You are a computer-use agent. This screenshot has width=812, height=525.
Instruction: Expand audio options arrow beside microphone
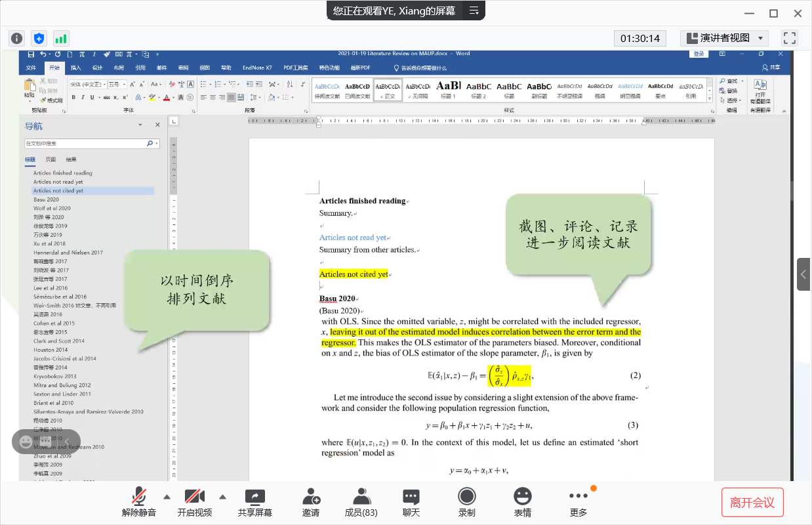point(167,497)
